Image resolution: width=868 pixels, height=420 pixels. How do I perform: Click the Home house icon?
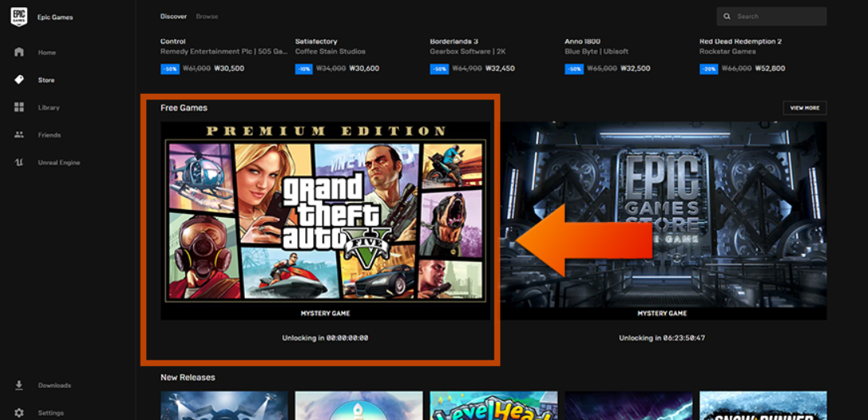pos(19,52)
